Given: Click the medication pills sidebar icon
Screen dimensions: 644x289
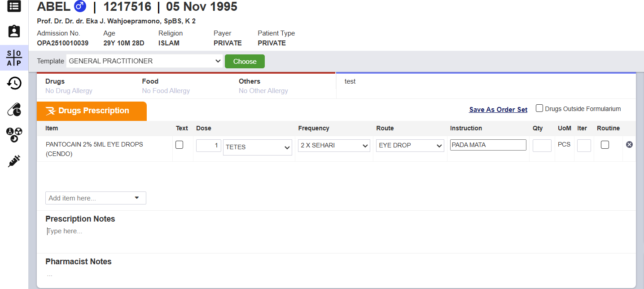Looking at the screenshot, I should pos(14,109).
